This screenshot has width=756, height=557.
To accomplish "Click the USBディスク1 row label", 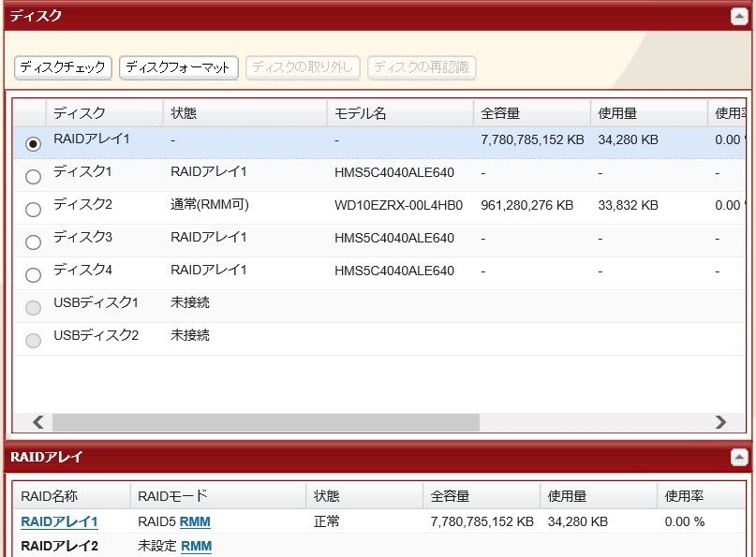I will pos(96,302).
